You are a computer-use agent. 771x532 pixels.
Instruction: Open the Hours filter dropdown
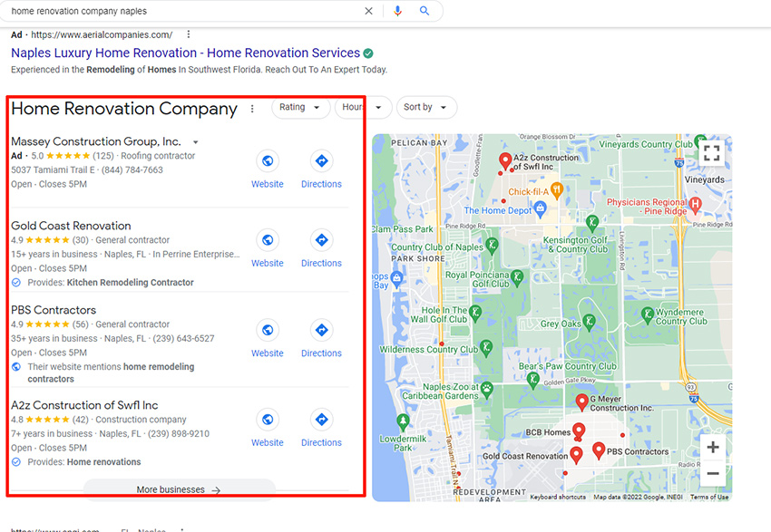[x=363, y=107]
